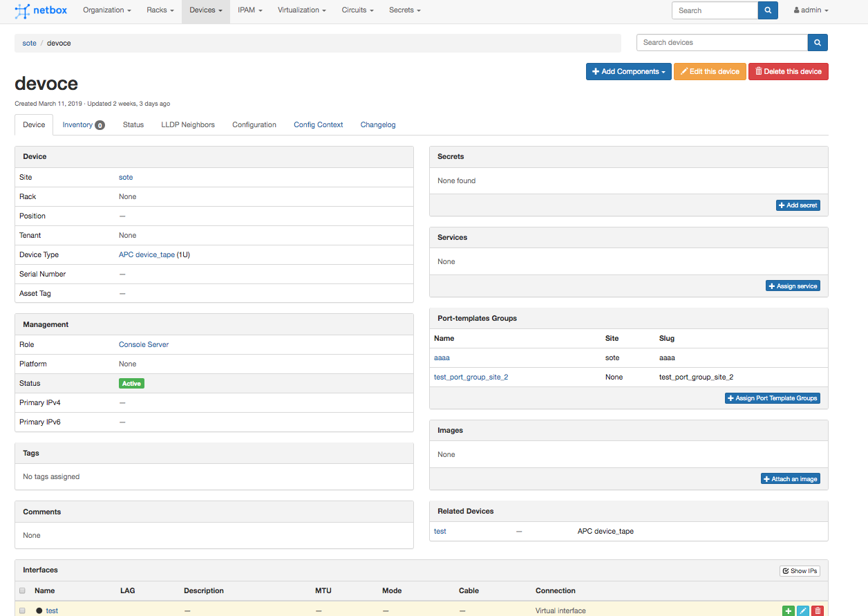
Task: Click the edit pencil icon on test interface
Action: (802, 611)
